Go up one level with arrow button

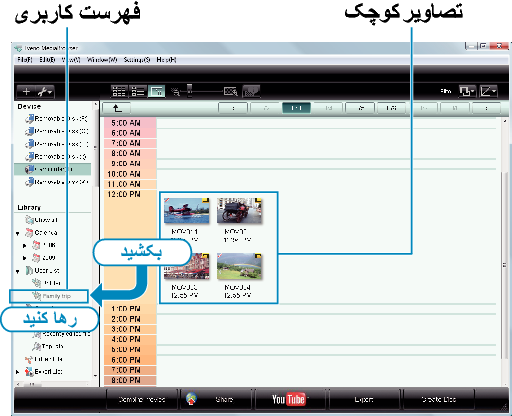click(117, 108)
